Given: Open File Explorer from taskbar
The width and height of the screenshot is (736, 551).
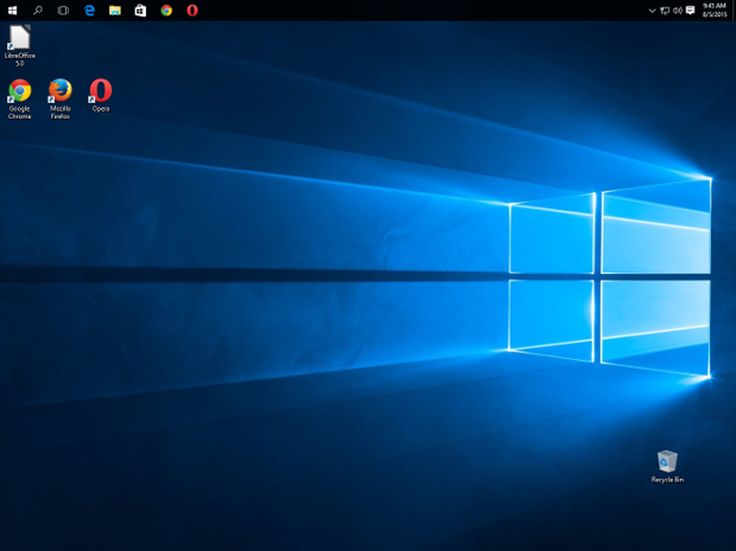Looking at the screenshot, I should point(115,10).
